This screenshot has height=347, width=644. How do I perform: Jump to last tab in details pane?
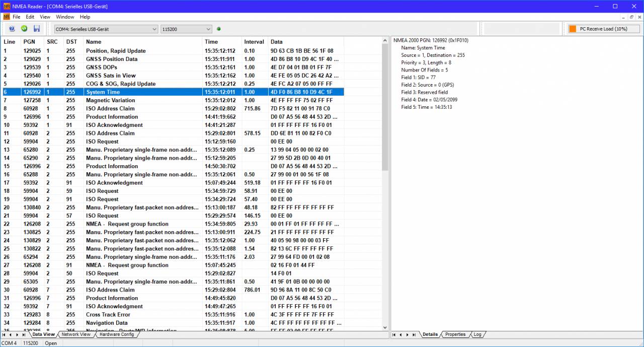[414, 334]
